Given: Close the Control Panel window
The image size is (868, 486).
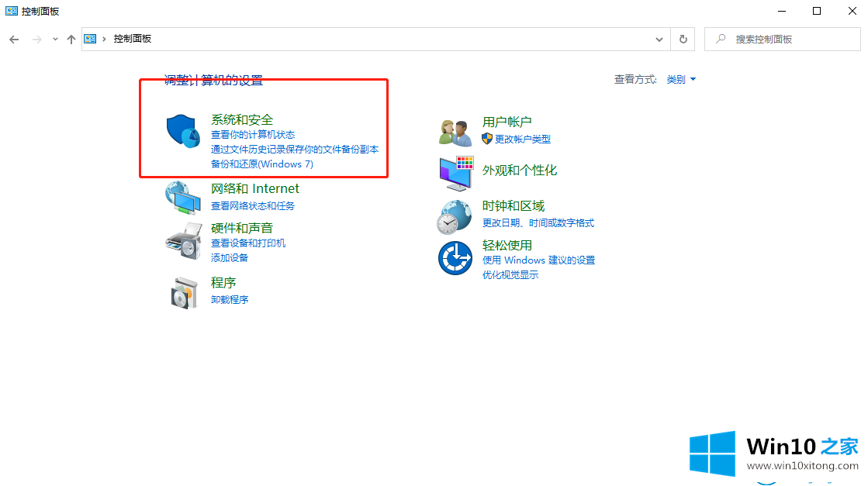Looking at the screenshot, I should 852,11.
